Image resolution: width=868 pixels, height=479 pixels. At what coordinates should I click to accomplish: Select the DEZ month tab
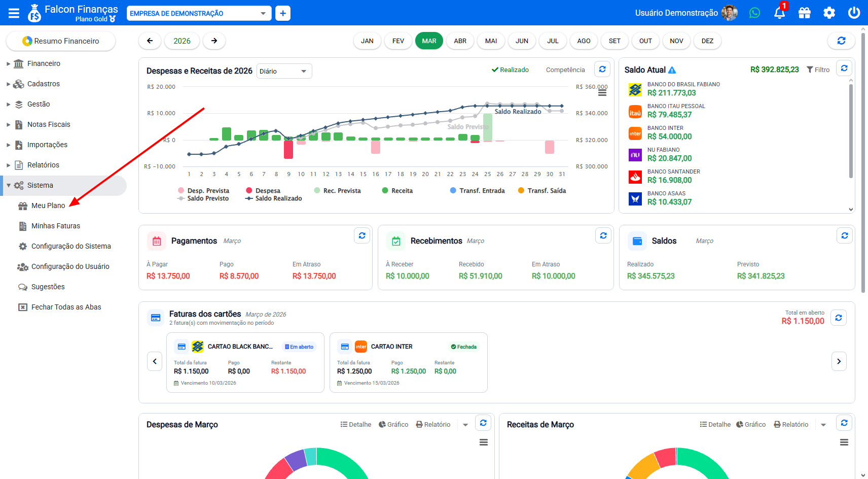pos(707,41)
